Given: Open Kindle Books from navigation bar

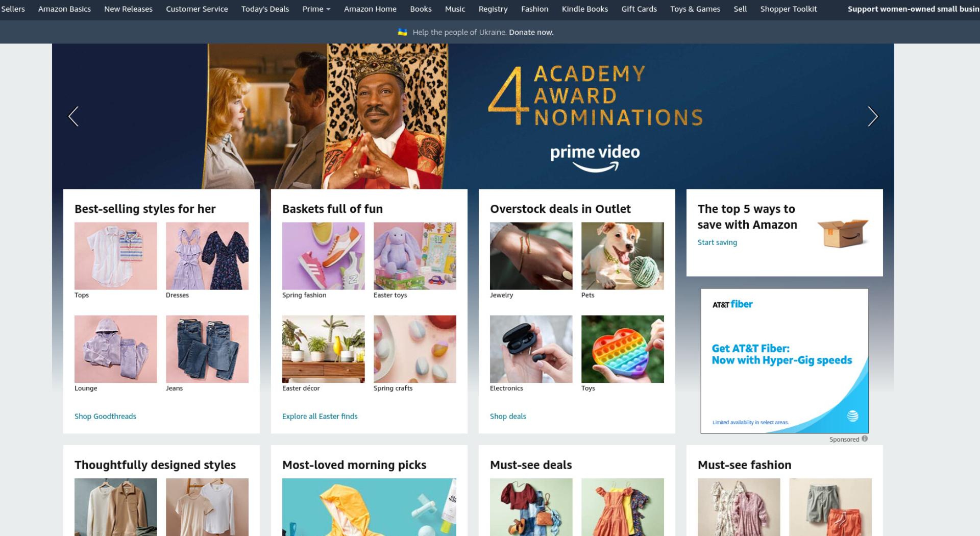Looking at the screenshot, I should coord(584,9).
